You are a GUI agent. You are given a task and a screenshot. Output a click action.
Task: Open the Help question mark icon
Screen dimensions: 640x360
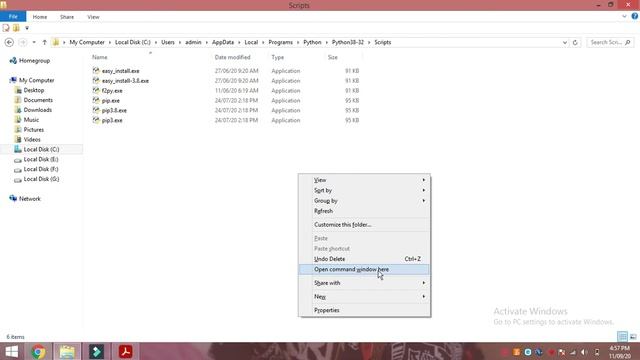[635, 16]
